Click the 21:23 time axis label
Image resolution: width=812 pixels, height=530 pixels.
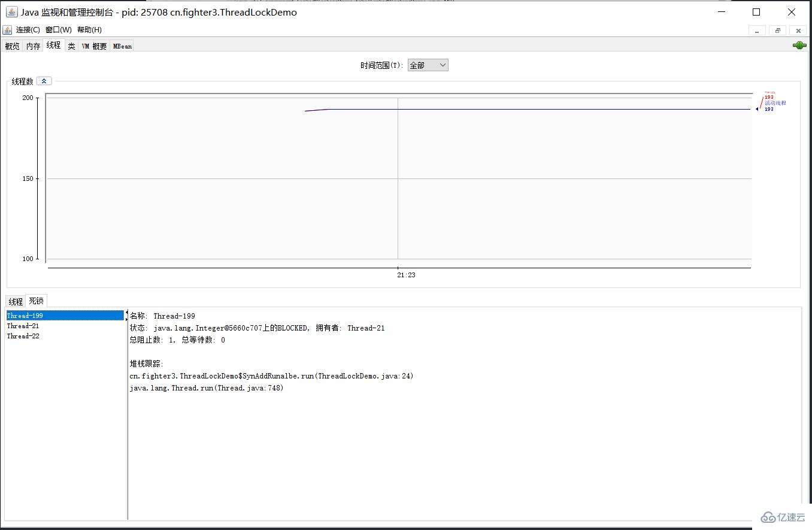click(406, 275)
